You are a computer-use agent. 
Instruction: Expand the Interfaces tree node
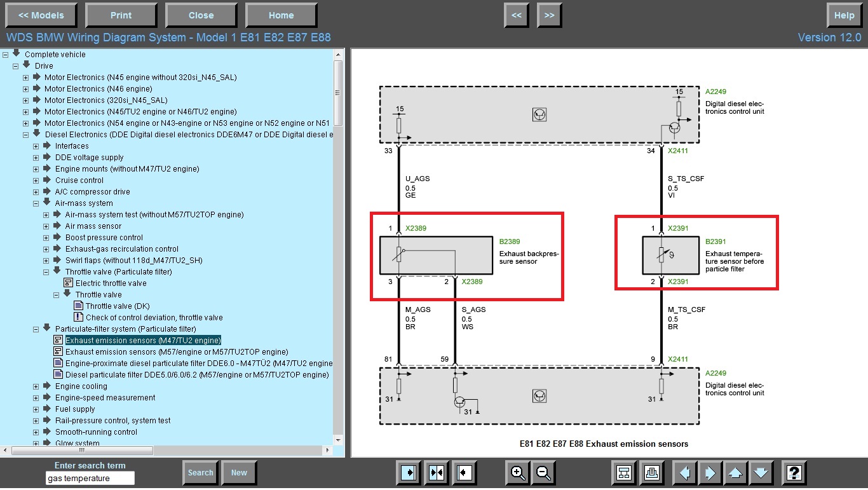(36, 146)
